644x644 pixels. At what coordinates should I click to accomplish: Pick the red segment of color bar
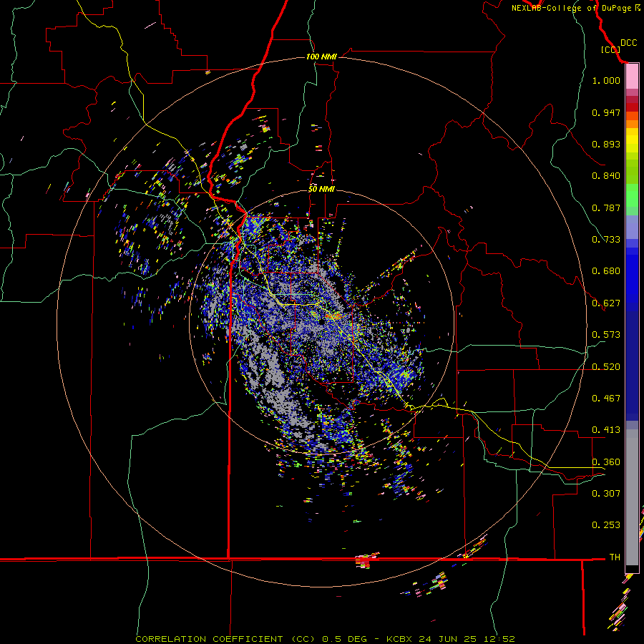point(632,107)
